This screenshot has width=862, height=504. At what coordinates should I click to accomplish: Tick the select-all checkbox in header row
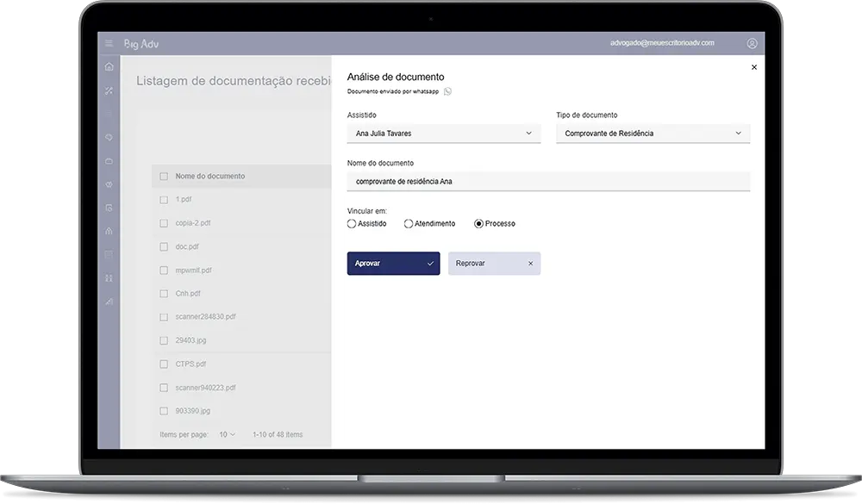tap(164, 177)
